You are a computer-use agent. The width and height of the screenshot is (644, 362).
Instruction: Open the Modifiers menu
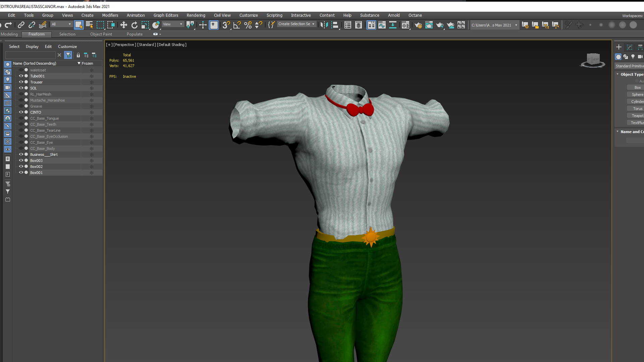click(110, 15)
